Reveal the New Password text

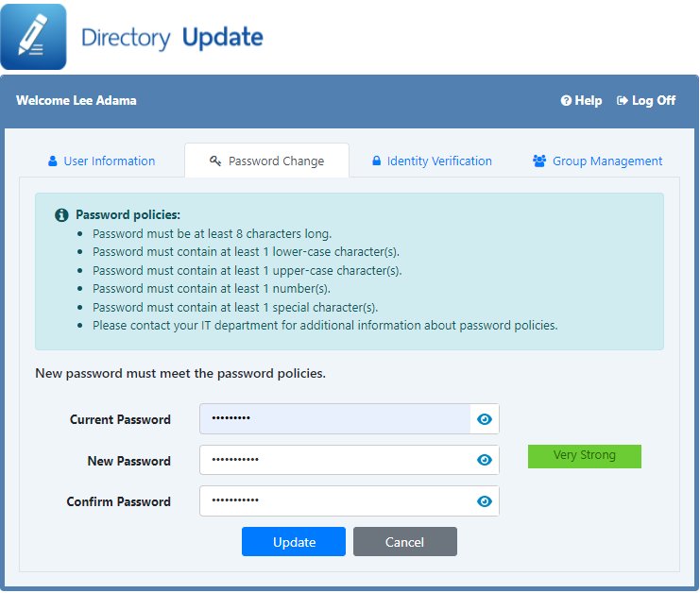pyautogui.click(x=485, y=460)
